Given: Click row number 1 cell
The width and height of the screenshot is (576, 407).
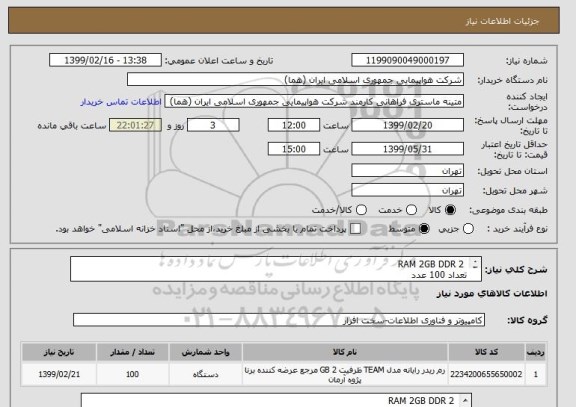Looking at the screenshot, I should click(536, 374).
